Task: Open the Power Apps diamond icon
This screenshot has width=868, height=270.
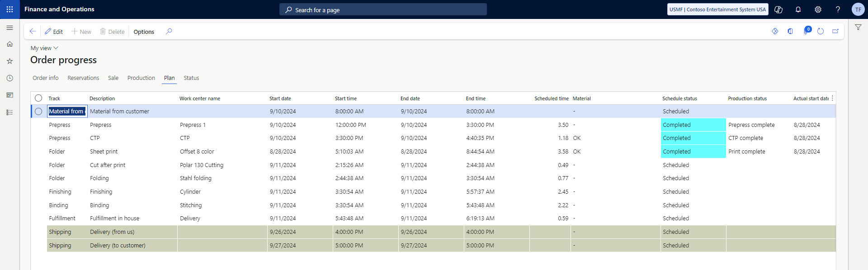Action: point(775,31)
